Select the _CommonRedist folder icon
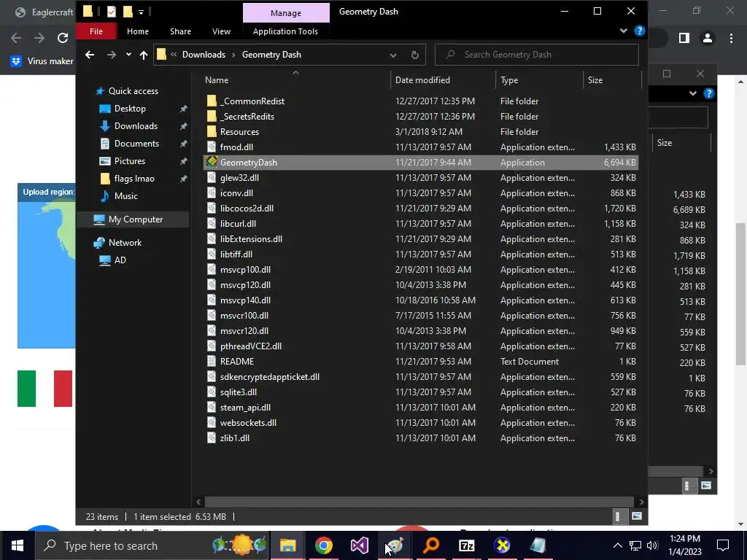747x560 pixels. point(212,101)
